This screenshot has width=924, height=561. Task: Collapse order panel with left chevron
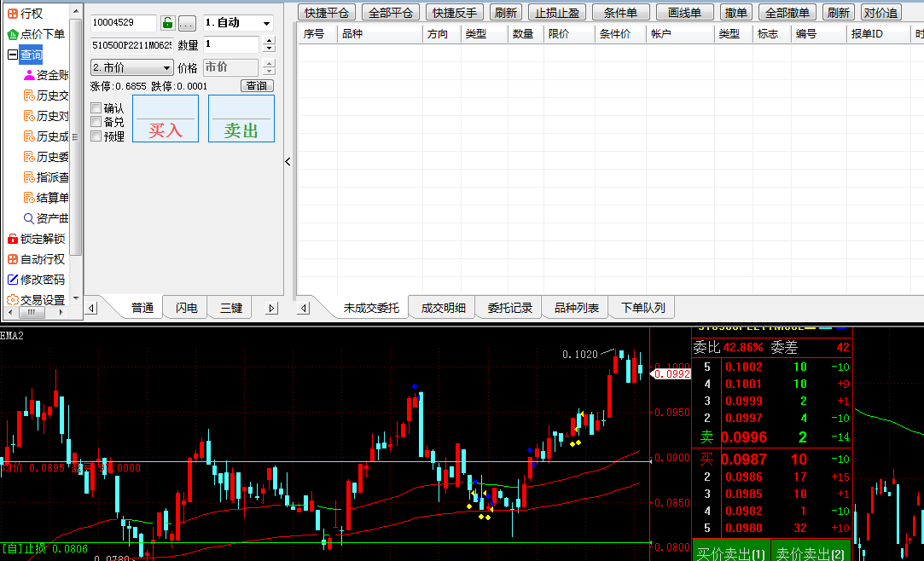[x=288, y=161]
